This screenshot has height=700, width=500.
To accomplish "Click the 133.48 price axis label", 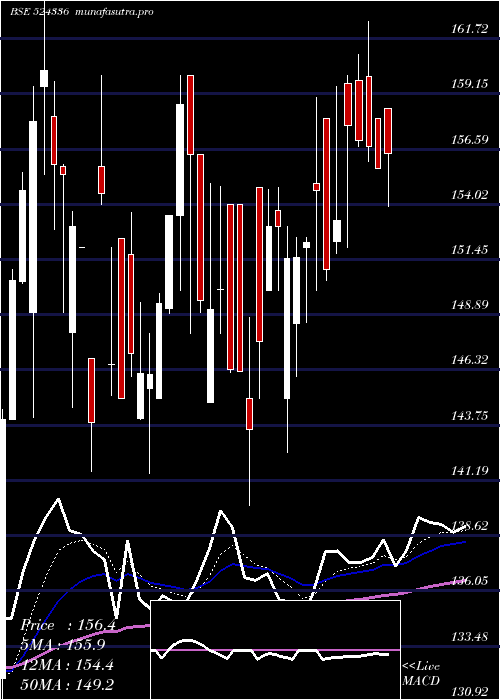I will (469, 636).
